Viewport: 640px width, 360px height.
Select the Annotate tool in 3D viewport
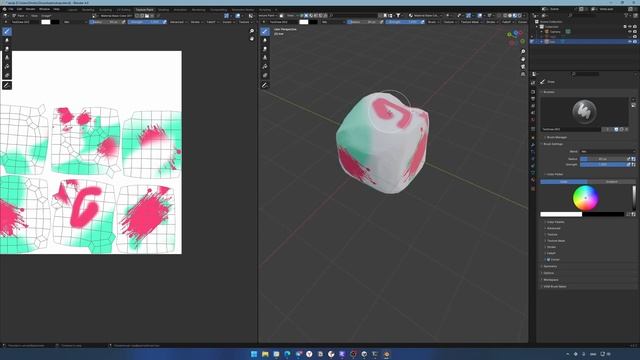(x=265, y=85)
